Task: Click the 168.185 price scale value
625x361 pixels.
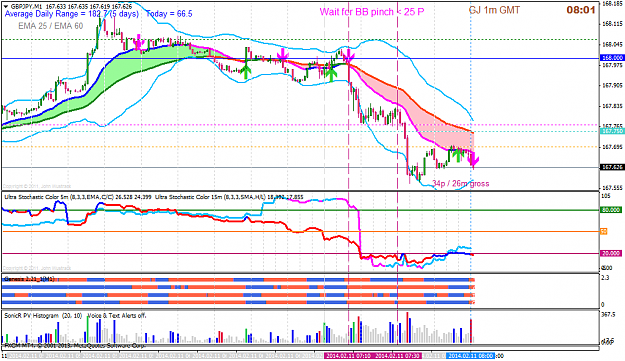Action: coord(612,3)
